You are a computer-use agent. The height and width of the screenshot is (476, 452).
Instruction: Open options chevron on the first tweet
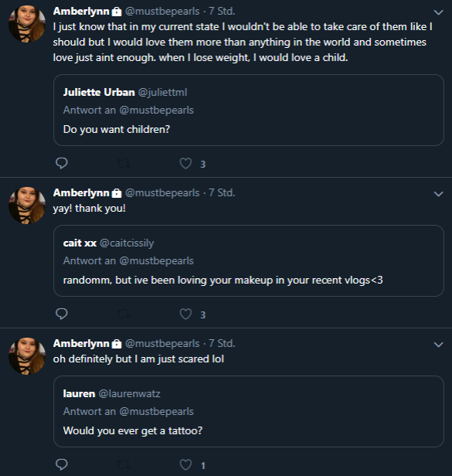pyautogui.click(x=438, y=12)
